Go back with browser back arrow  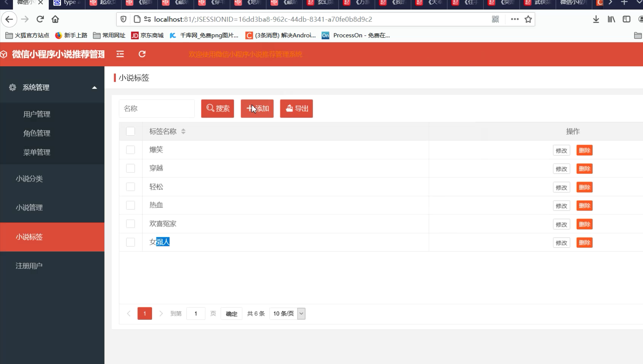[9, 19]
